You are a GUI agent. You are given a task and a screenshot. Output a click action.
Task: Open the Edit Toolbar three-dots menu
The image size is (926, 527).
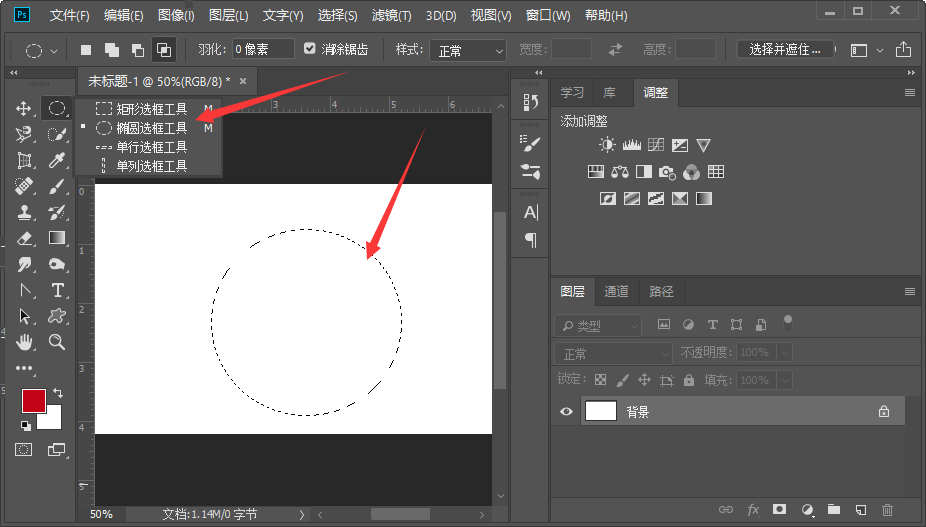[24, 368]
